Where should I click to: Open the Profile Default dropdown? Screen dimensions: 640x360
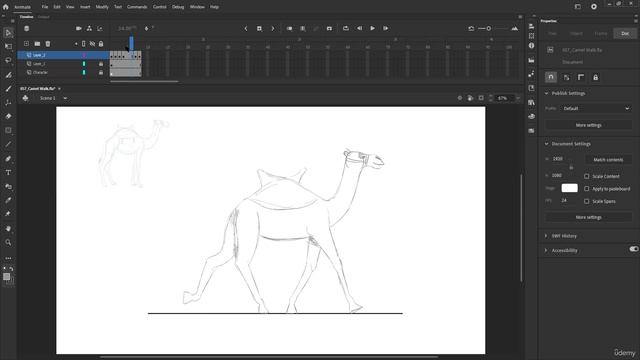click(596, 109)
